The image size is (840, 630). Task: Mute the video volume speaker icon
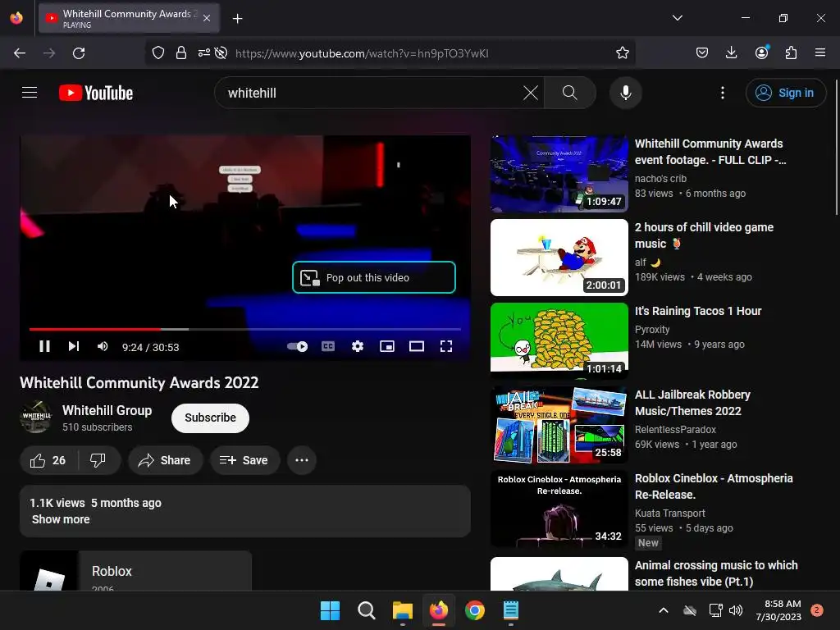pos(103,347)
